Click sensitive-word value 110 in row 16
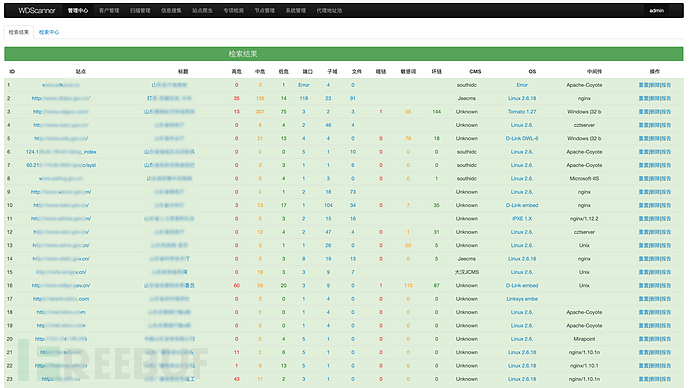The width and height of the screenshot is (690, 388). (408, 286)
